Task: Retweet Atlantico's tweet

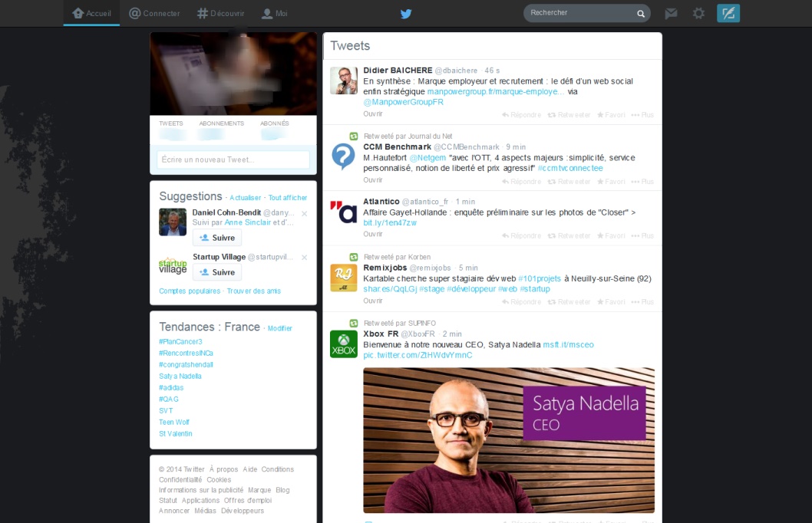Action: point(569,235)
